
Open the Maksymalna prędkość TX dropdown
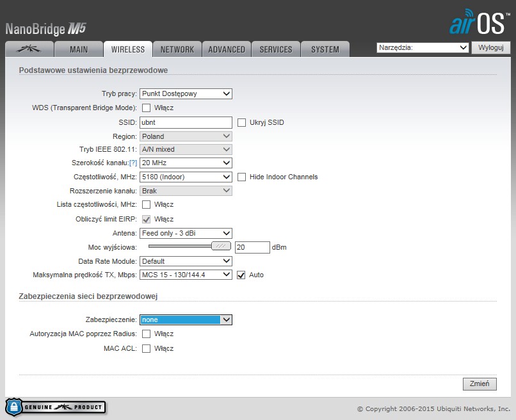pyautogui.click(x=186, y=275)
